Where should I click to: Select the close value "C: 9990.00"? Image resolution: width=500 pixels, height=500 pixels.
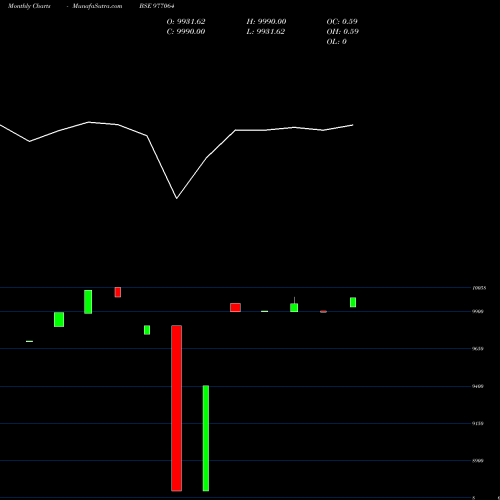(x=186, y=32)
